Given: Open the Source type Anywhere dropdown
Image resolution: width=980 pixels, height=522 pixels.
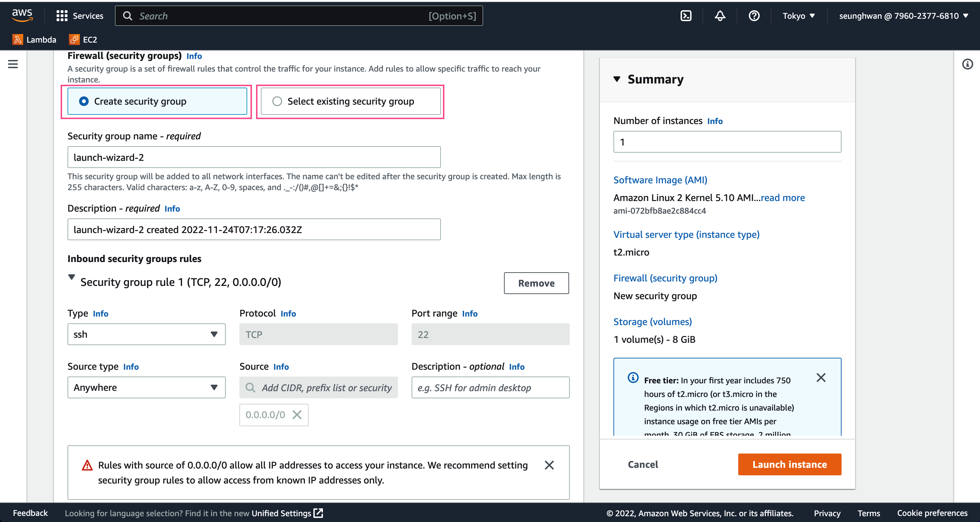Looking at the screenshot, I should tap(147, 387).
